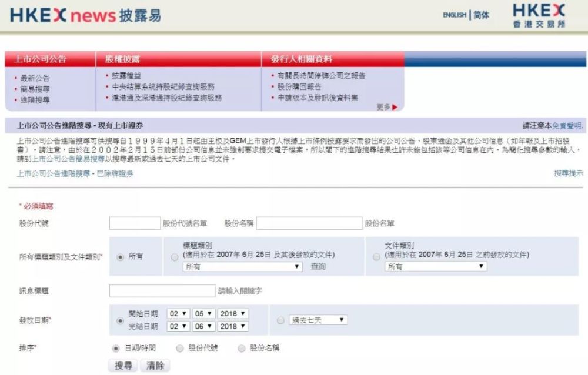588x375 pixels.
Task: Open the 完結日期 month dropdown showing 06
Action: (203, 326)
